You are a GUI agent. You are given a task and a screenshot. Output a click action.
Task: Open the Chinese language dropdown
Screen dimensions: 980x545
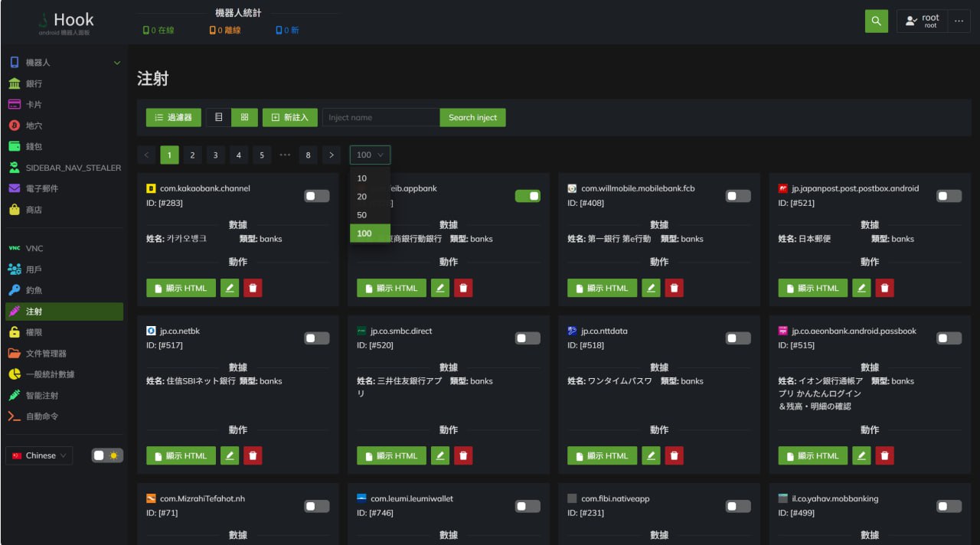tap(39, 455)
